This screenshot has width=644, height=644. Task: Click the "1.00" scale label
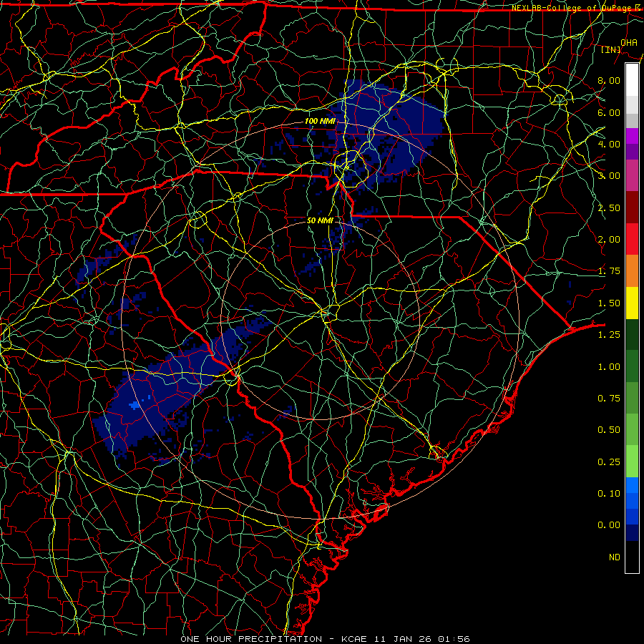609,367
